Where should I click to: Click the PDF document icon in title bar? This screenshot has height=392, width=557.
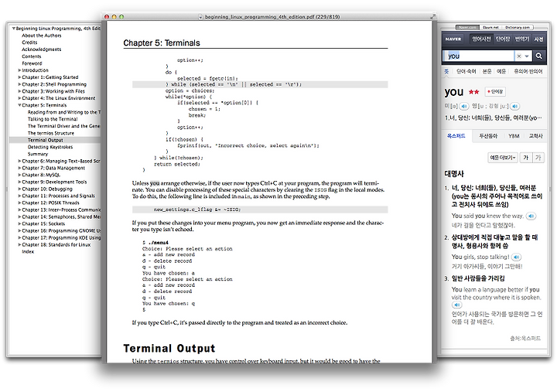pos(200,17)
